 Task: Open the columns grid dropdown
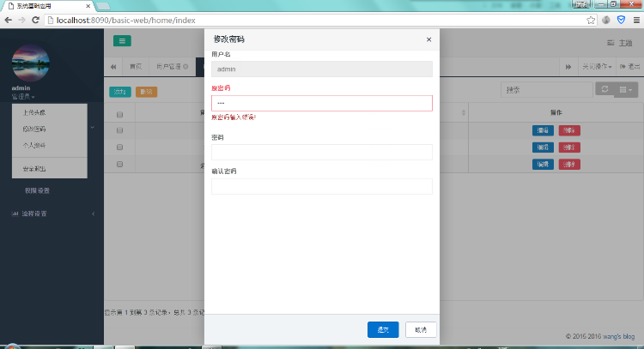point(626,89)
